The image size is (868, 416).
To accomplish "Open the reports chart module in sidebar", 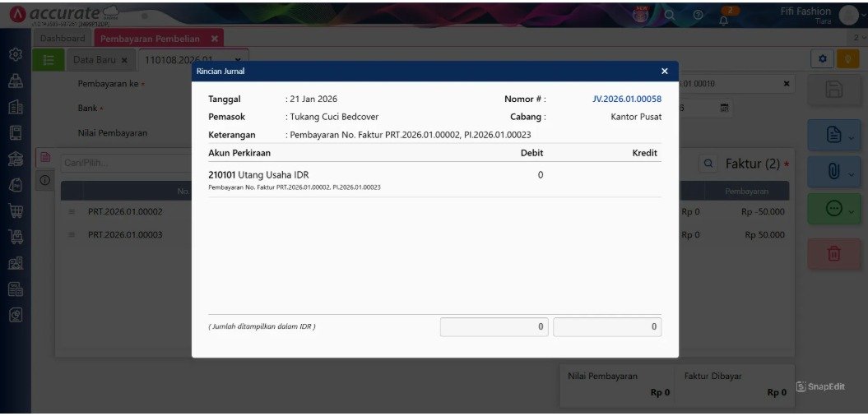I will (16, 315).
